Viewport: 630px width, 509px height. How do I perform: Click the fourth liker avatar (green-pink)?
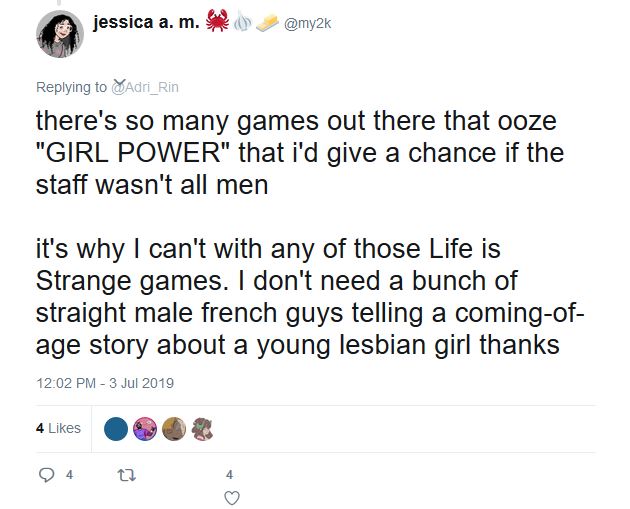(201, 429)
